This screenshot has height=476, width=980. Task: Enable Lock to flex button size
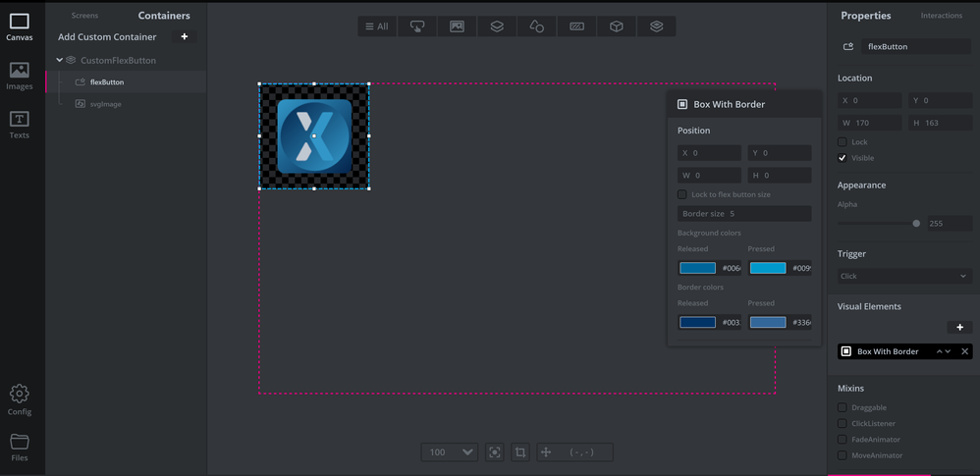[681, 194]
